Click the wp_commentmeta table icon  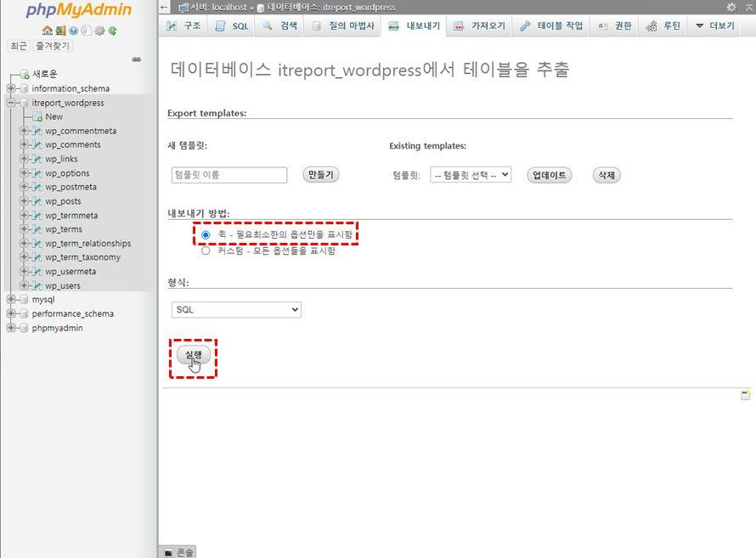37,131
